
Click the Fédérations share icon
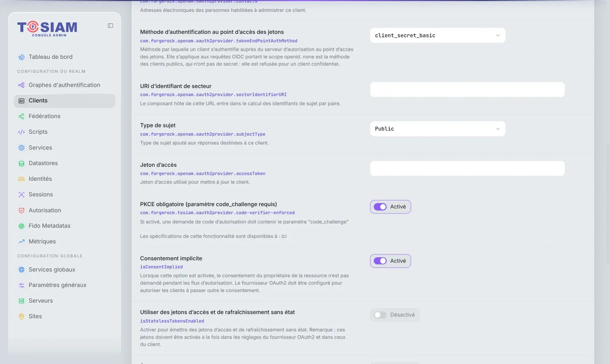click(22, 116)
